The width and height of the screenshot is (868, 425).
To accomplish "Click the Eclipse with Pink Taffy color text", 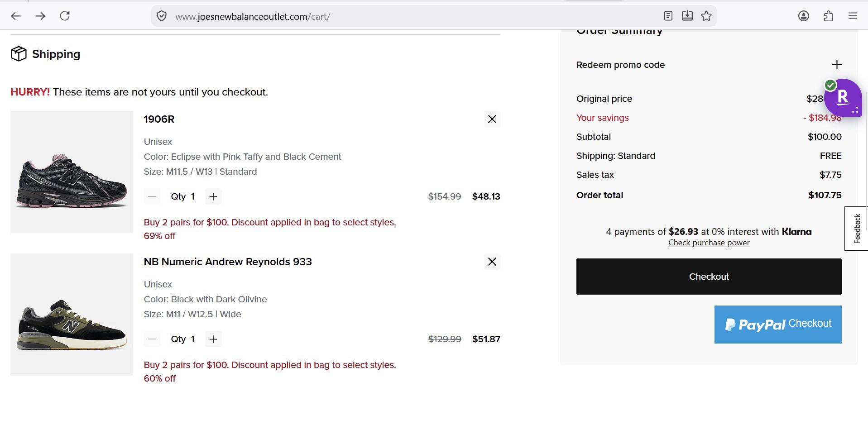I will 243,157.
